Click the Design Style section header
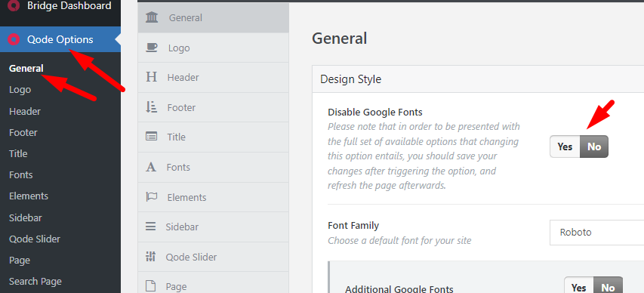Viewport: 644px width, 293px height. [478, 79]
